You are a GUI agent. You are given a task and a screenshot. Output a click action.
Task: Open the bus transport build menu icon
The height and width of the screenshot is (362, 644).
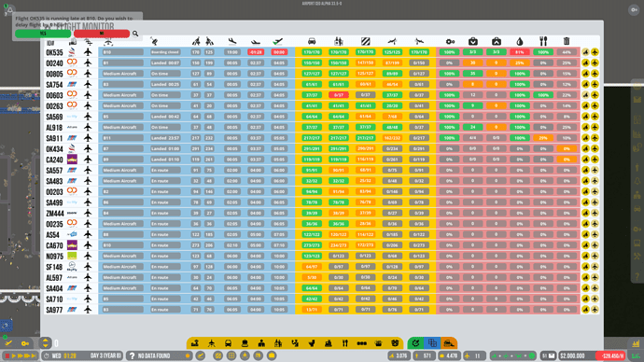click(x=229, y=343)
